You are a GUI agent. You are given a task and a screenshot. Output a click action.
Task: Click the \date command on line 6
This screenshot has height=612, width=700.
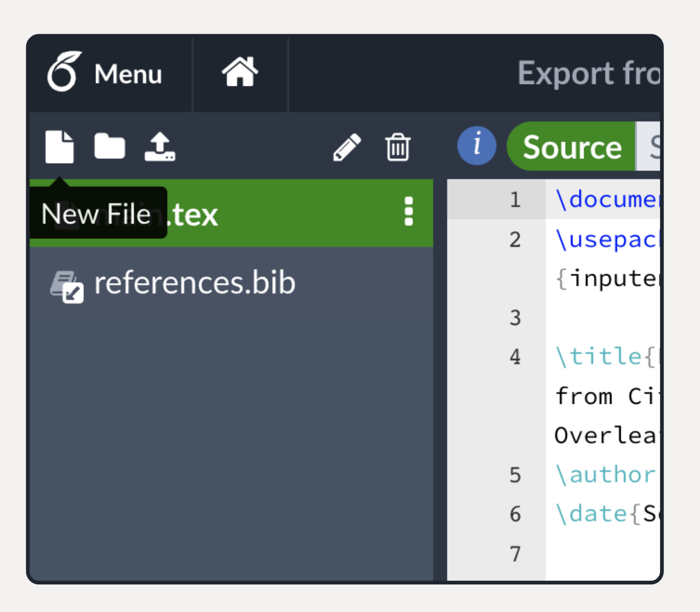coord(591,514)
